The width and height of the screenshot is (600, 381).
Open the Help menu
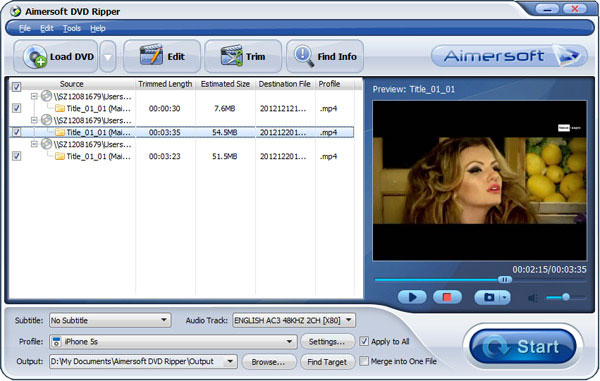point(98,28)
